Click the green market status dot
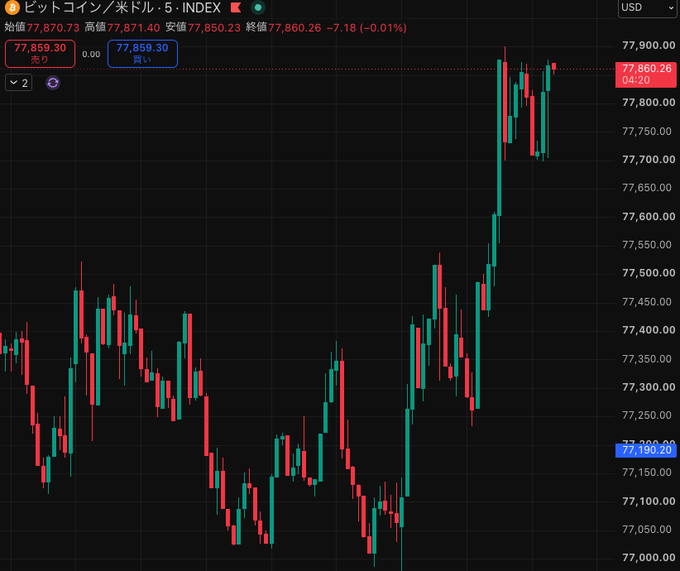The height and width of the screenshot is (571, 680). click(258, 7)
